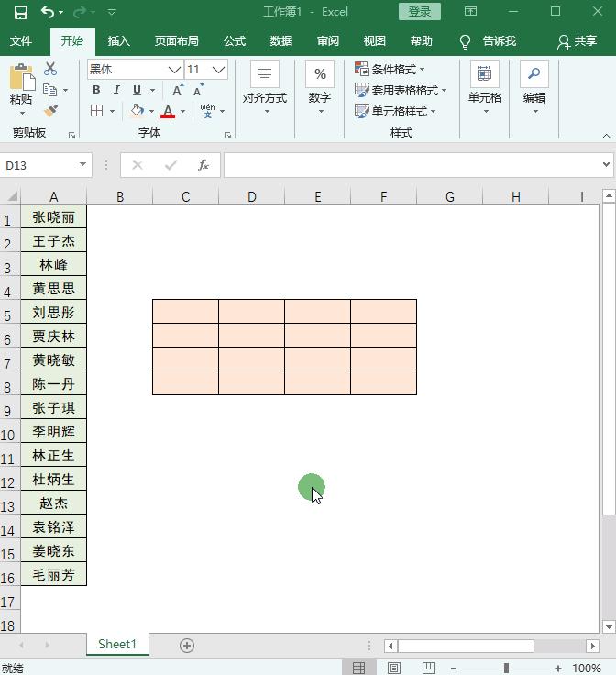The image size is (616, 675).
Task: Switch to the 视图 View tab
Action: point(375,41)
